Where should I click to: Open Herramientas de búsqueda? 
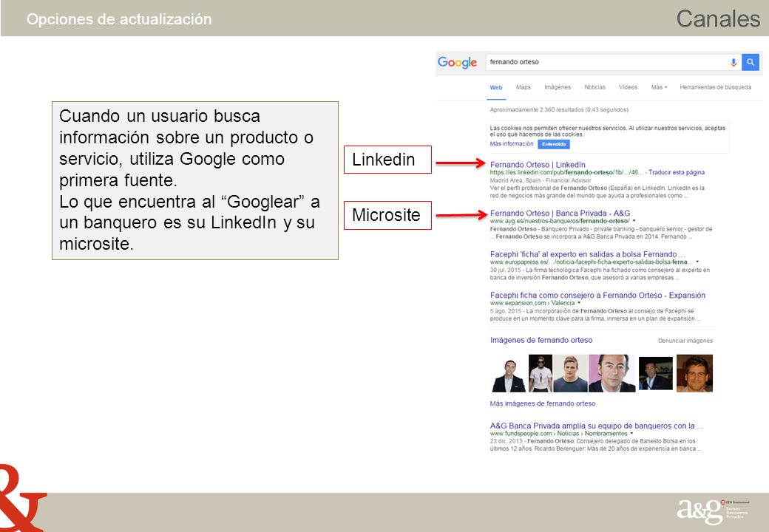pos(715,87)
